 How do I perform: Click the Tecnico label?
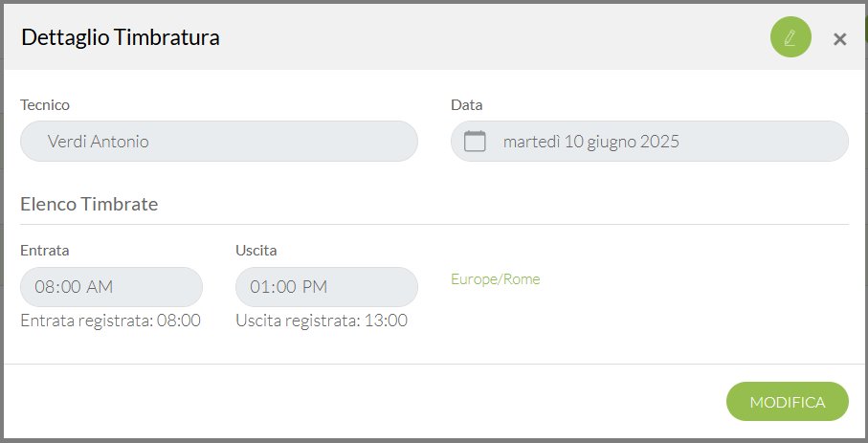(x=45, y=105)
